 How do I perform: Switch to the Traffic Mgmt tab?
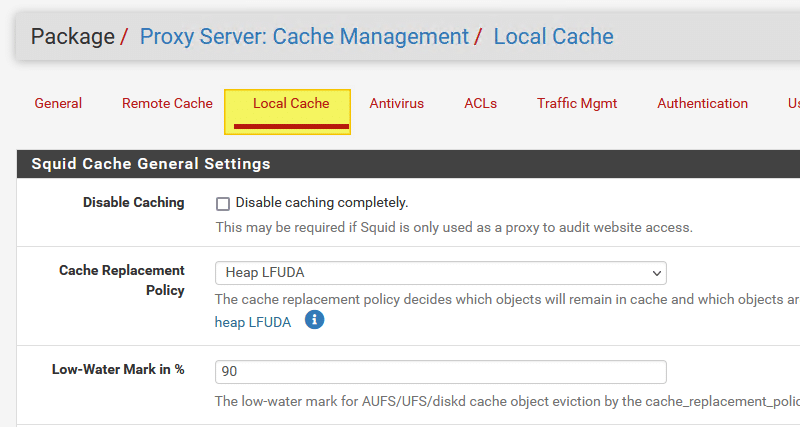pos(577,103)
